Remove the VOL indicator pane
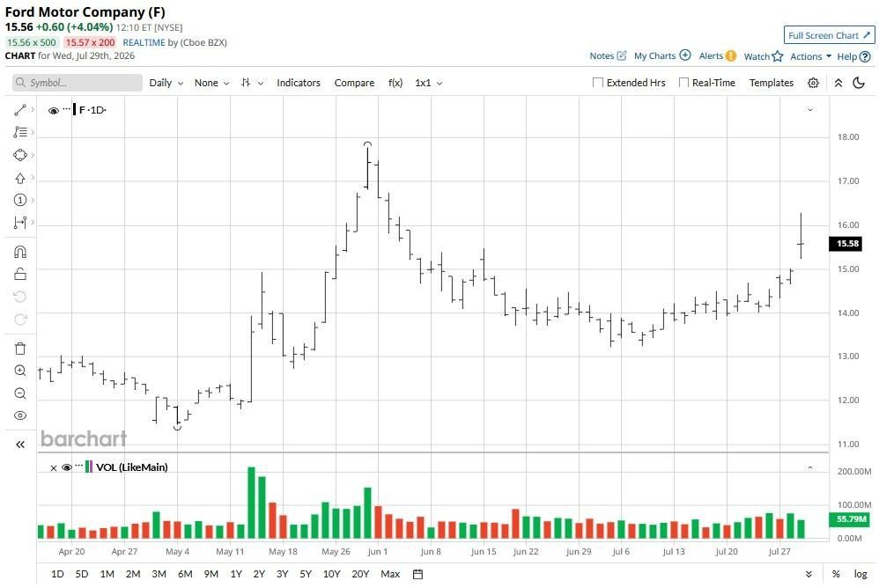 54,468
